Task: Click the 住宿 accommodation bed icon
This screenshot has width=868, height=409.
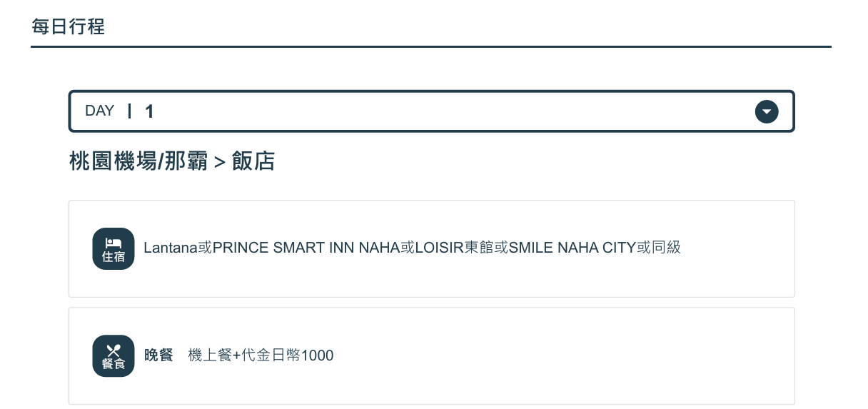Action: pyautogui.click(x=113, y=248)
